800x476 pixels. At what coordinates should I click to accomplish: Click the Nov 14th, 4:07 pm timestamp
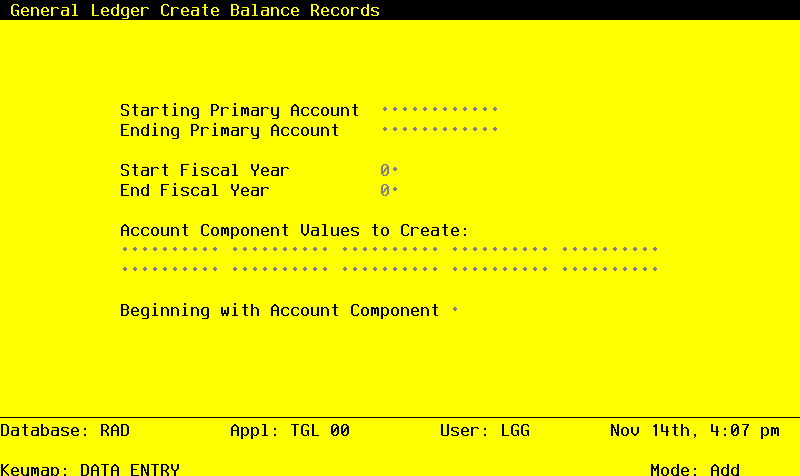pos(695,430)
